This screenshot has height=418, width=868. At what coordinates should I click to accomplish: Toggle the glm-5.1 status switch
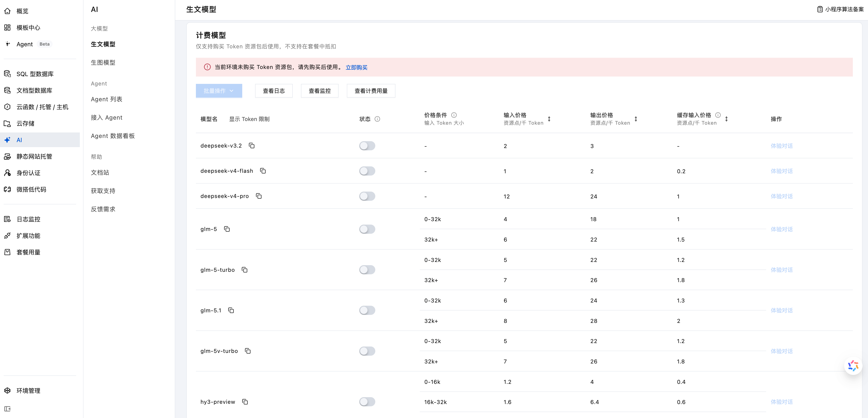pyautogui.click(x=367, y=310)
